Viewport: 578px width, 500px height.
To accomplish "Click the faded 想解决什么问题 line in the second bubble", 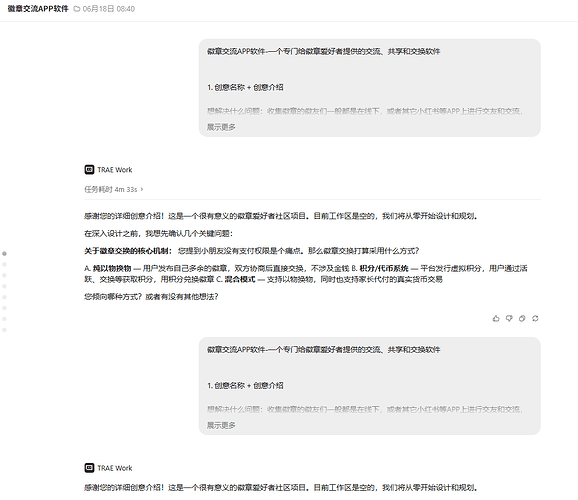I will tap(365, 409).
